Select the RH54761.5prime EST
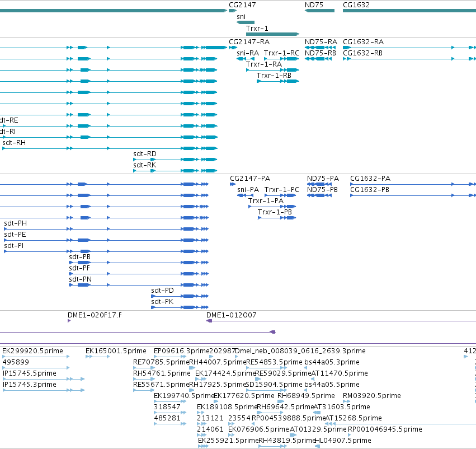 144,379
